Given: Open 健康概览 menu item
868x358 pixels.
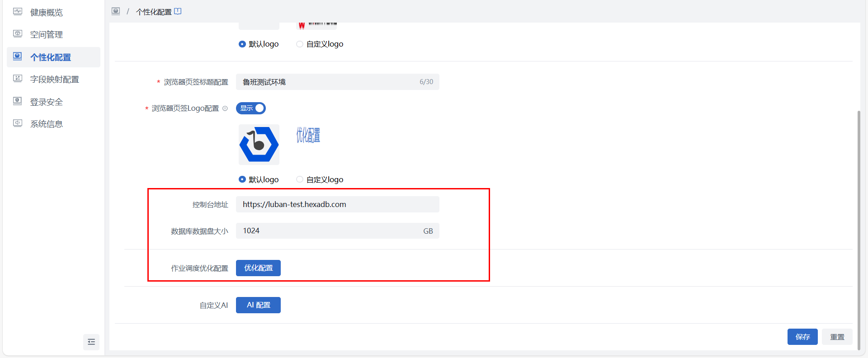Looking at the screenshot, I should (x=53, y=12).
